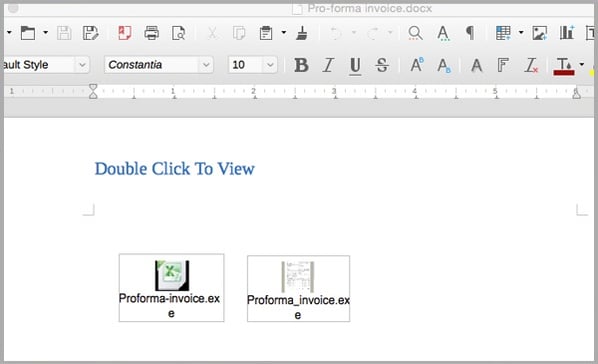598x364 pixels.
Task: Toggle subscript formatting
Action: point(444,66)
